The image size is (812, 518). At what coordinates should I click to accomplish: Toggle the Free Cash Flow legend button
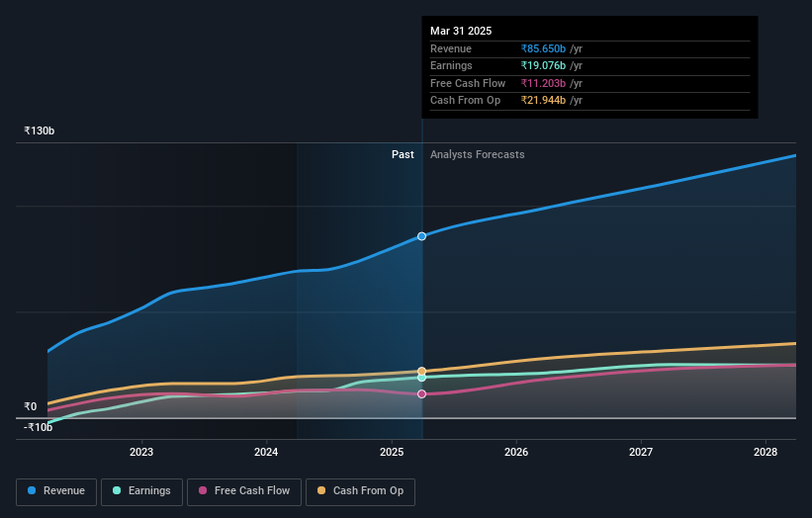coord(244,491)
